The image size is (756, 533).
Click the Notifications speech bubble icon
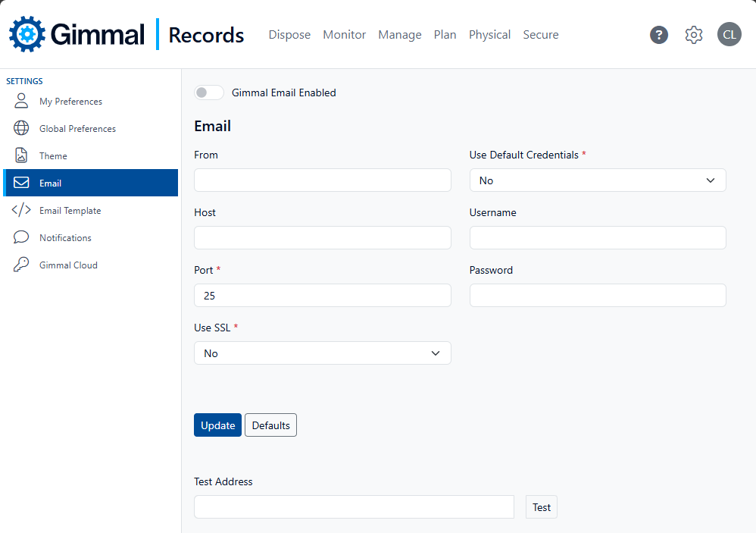21,237
